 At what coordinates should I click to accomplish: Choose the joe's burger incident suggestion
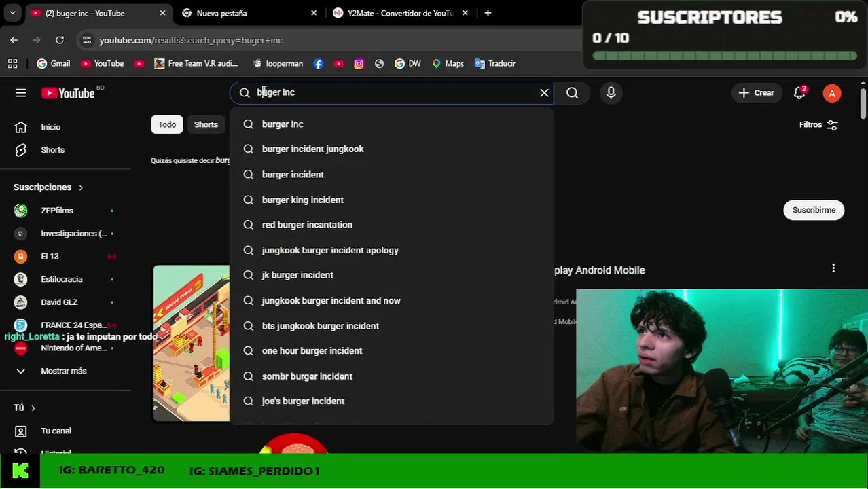point(392,401)
